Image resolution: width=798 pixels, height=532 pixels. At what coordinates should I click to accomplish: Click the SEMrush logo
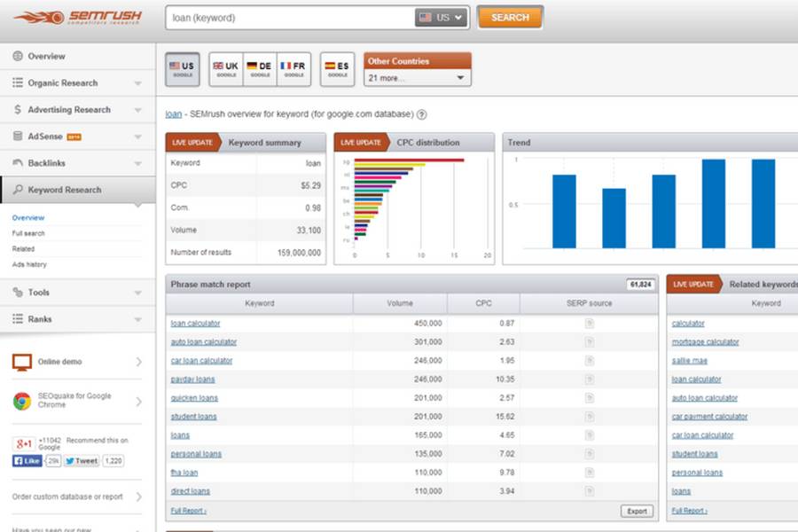coord(78,17)
